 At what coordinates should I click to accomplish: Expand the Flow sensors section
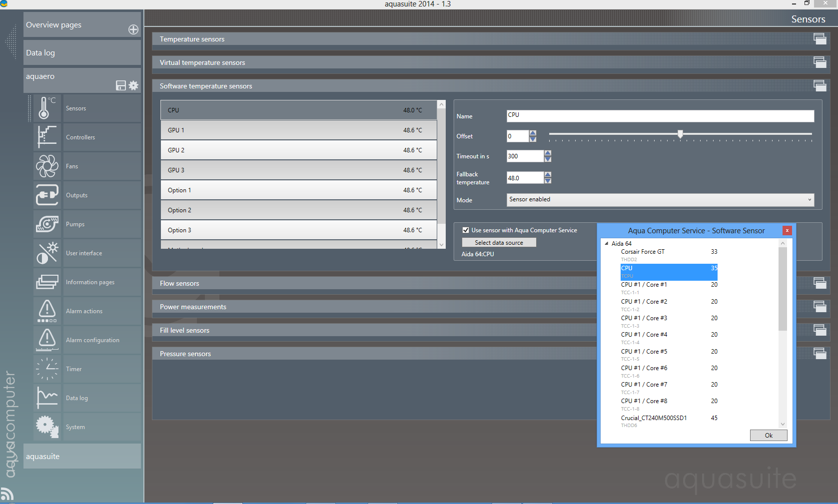pos(179,283)
